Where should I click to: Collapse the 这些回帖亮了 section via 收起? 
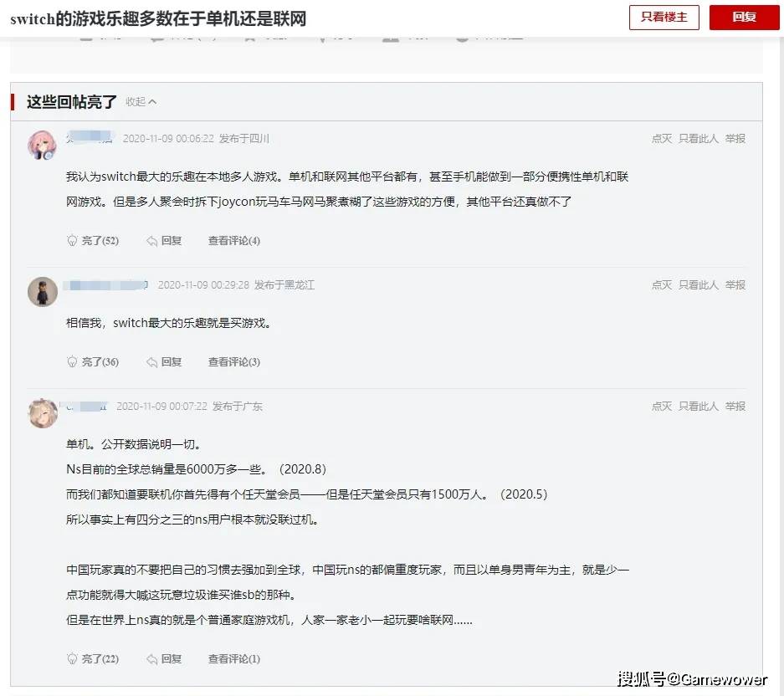tap(141, 101)
